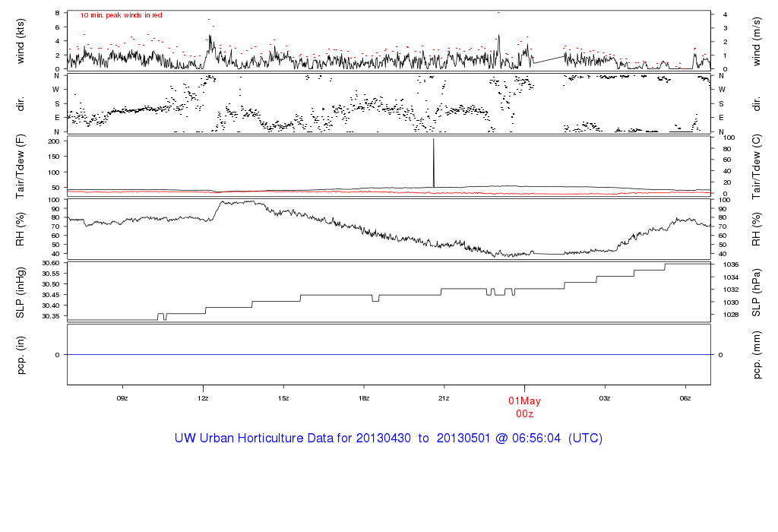
Task: Select the '150' tick on Tair/Tdew (F) axis
Action: click(54, 157)
